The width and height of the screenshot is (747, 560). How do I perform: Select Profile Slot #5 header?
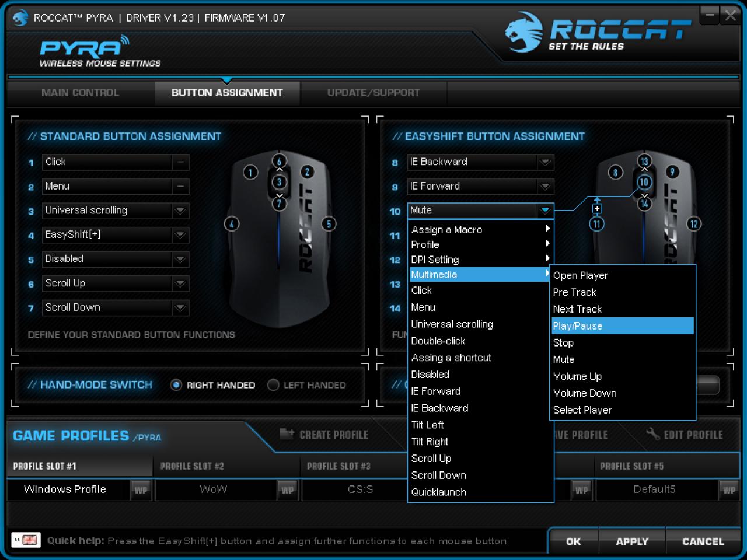click(x=668, y=466)
